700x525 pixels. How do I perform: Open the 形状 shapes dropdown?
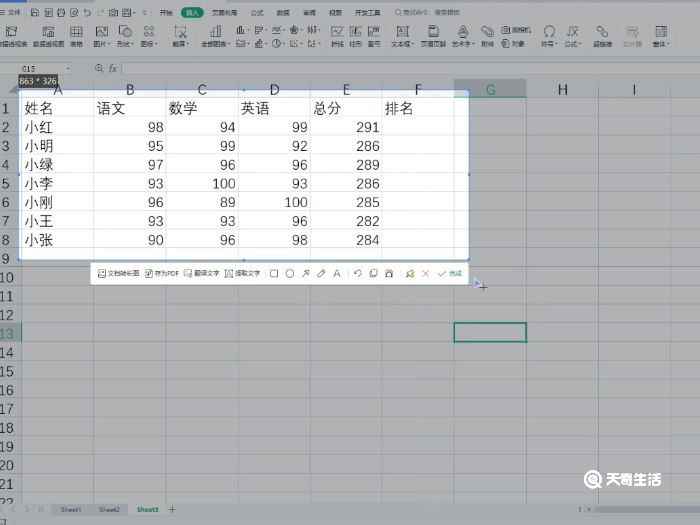[125, 36]
